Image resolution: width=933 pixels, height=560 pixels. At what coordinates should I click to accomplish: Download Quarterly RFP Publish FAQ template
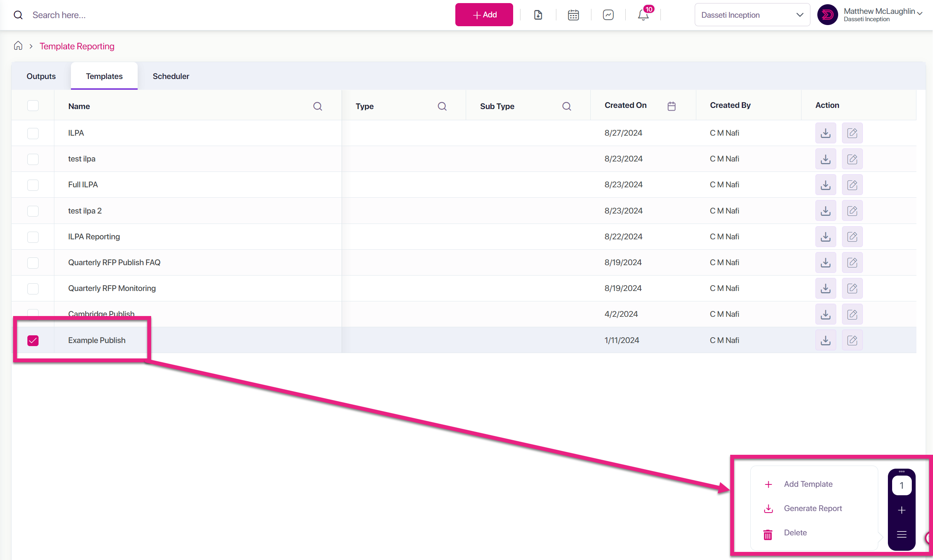pos(825,262)
